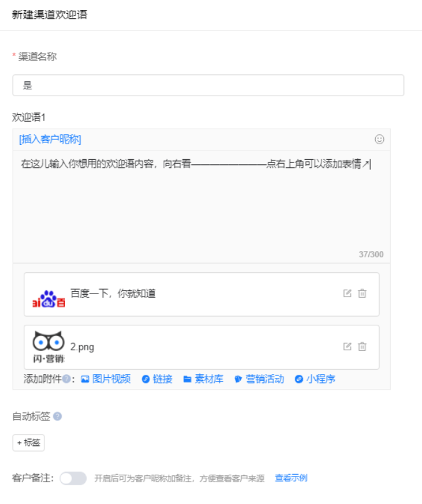
Task: Add a 图片视频 attachment
Action: 105,379
